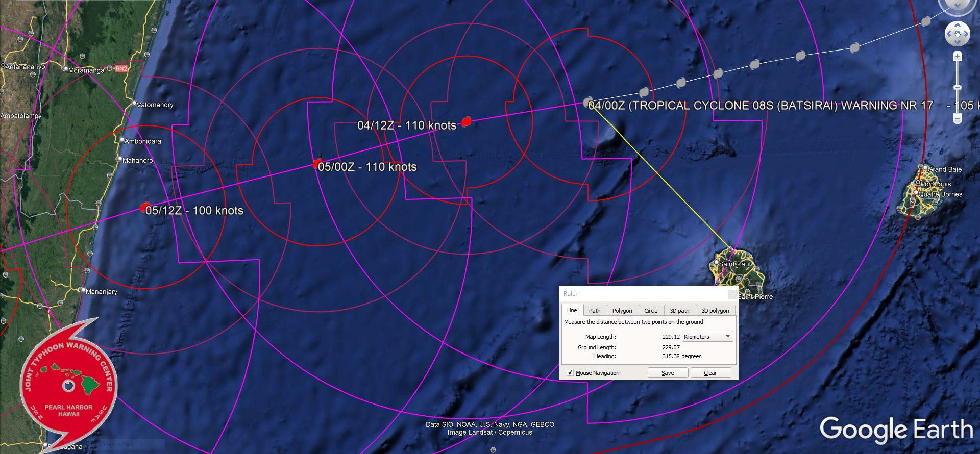Screen dimensions: 980x454
Task: Click the plus zoom-in button
Action: (958, 56)
